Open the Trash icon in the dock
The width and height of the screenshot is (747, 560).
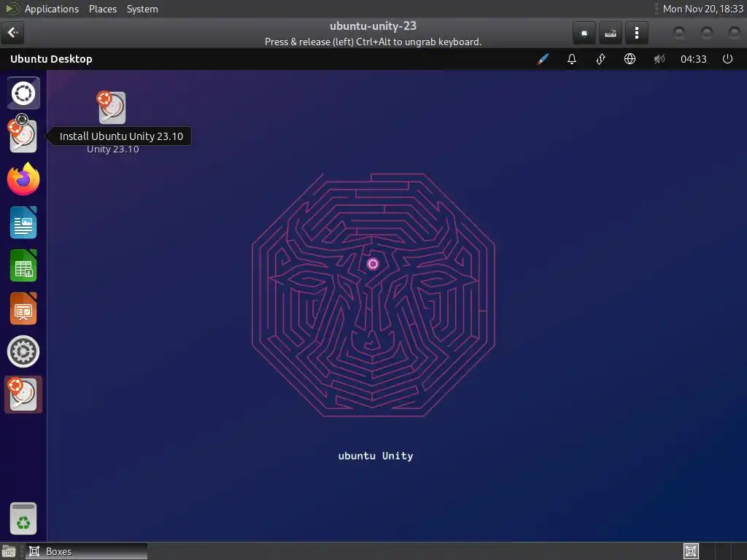pos(23,518)
